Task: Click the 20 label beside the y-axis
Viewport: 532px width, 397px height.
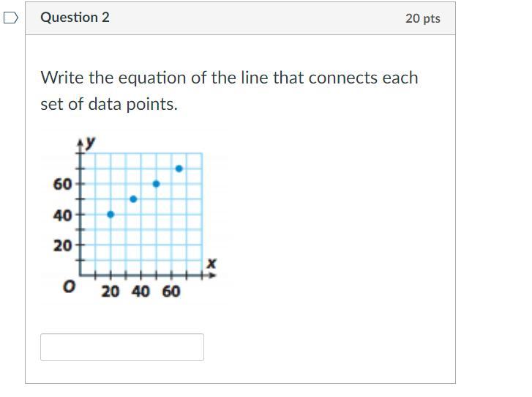Action: pos(62,245)
